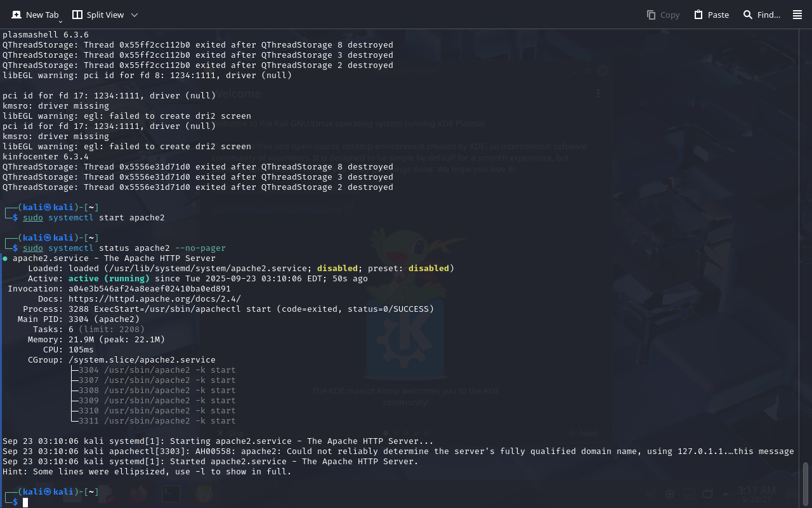Image resolution: width=812 pixels, height=508 pixels.
Task: Click the 'plasmashell 6.3.6' line at top
Action: 46,35
